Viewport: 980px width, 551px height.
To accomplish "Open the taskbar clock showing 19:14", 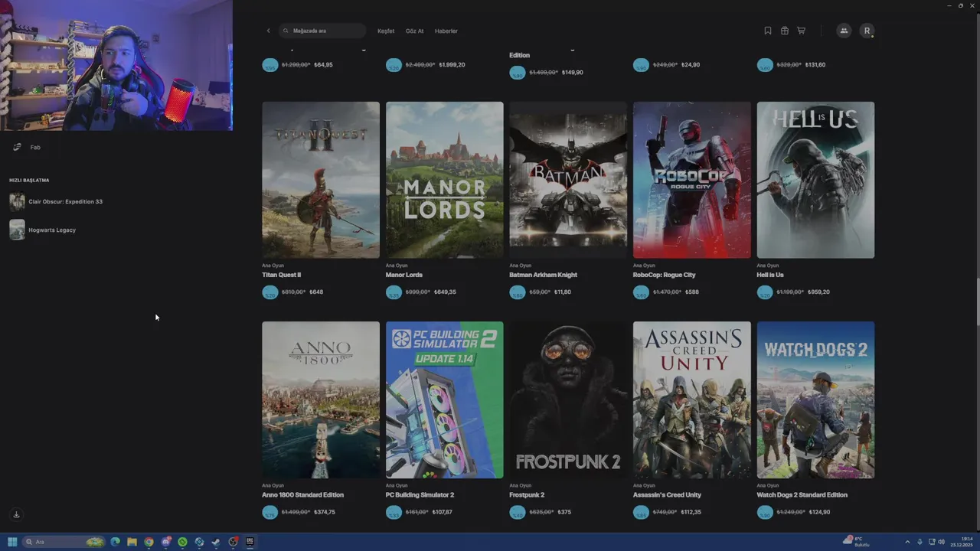I will [962, 542].
